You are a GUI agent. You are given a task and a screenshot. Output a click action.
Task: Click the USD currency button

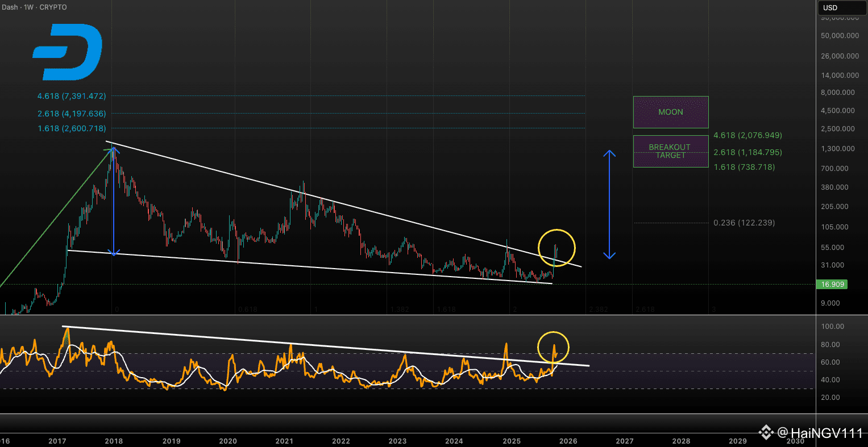click(841, 7)
